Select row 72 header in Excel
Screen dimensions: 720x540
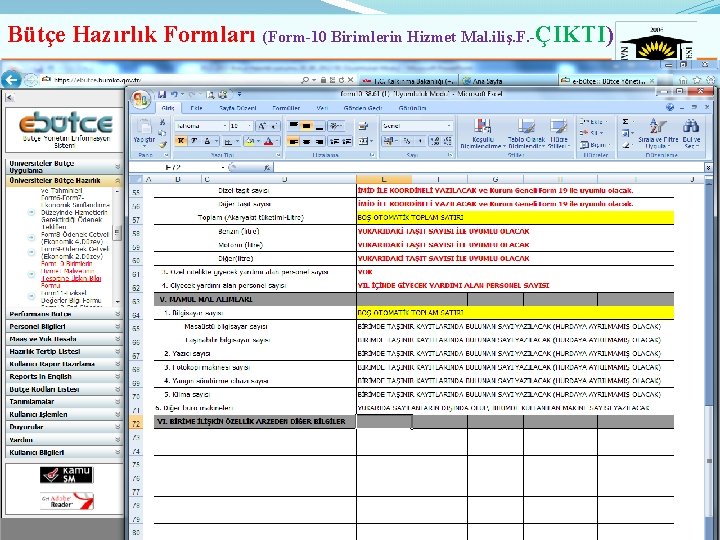[136, 424]
